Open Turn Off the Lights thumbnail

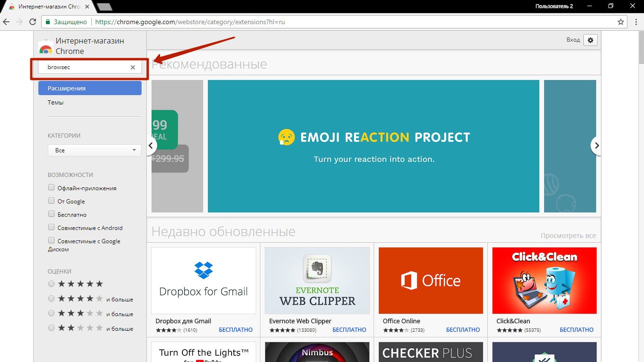pyautogui.click(x=204, y=352)
